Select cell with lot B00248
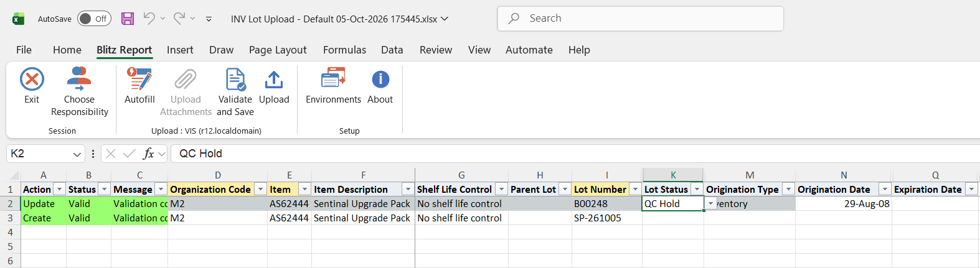 (x=607, y=204)
